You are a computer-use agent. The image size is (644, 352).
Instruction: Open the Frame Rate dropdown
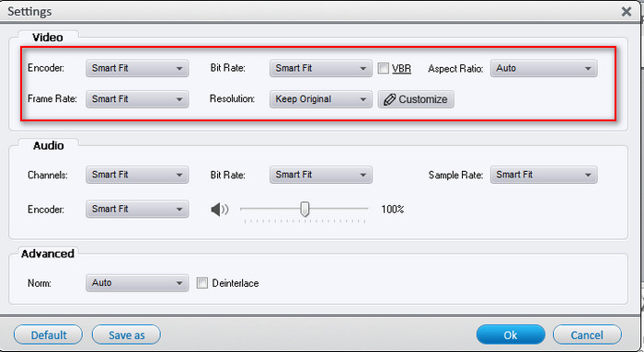(x=137, y=99)
